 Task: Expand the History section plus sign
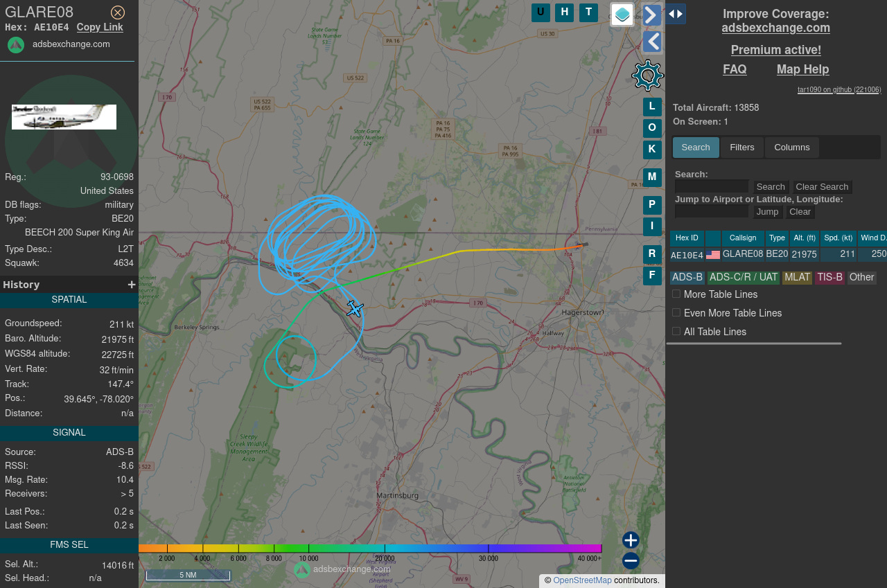point(132,285)
